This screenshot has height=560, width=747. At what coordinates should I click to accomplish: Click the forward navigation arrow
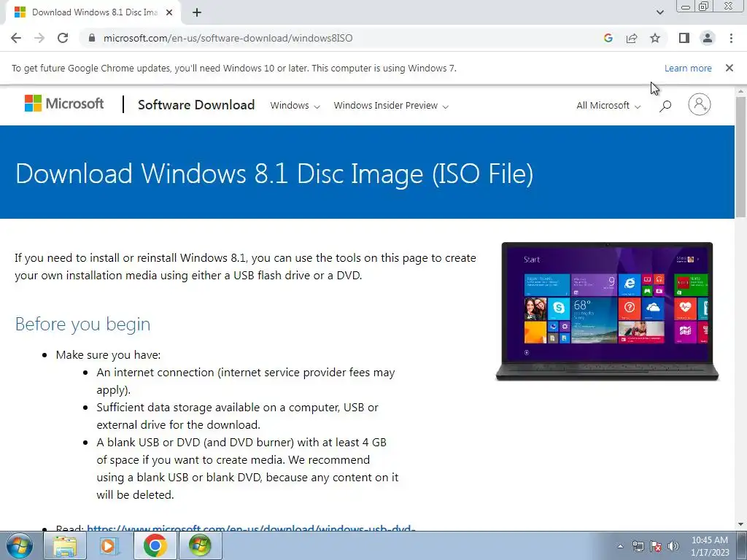[x=39, y=38]
